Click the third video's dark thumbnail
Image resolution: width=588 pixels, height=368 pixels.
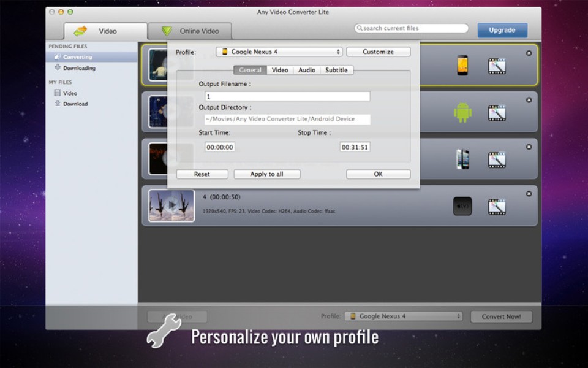(158, 158)
